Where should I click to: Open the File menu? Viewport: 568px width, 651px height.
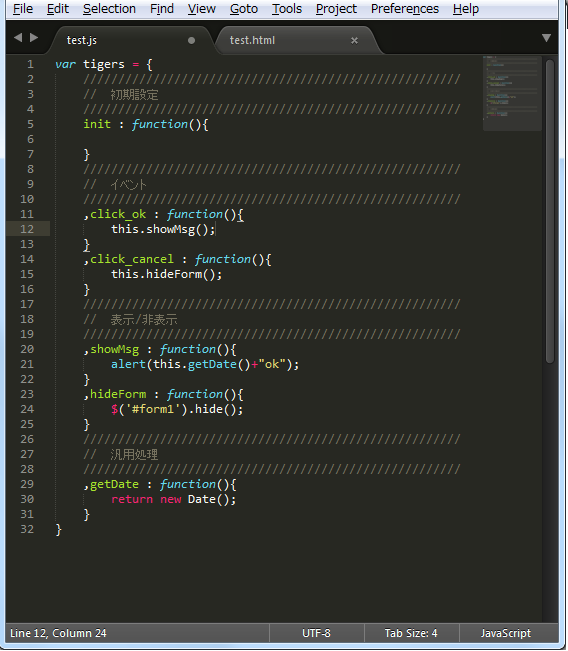[23, 9]
